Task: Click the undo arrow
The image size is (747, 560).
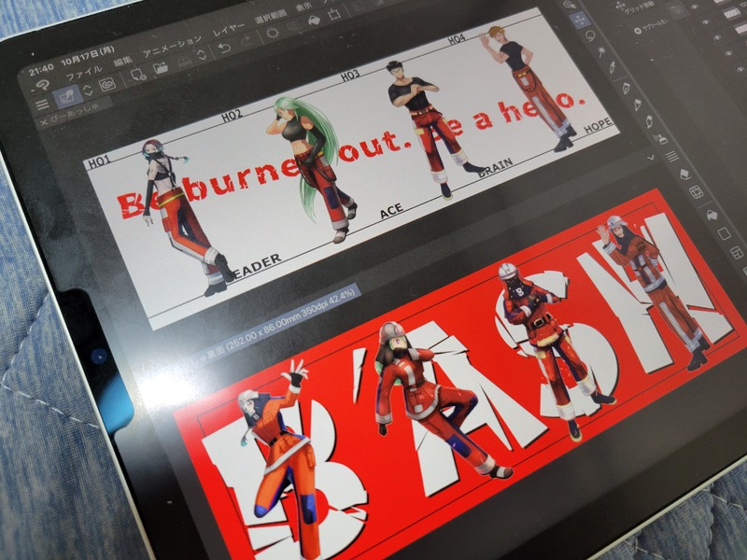Action: pos(224,48)
